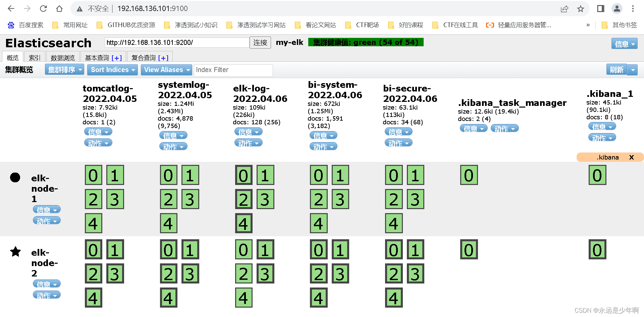Select tomcatlog shard 0 on elk-node-1
This screenshot has width=644, height=317.
(93, 175)
